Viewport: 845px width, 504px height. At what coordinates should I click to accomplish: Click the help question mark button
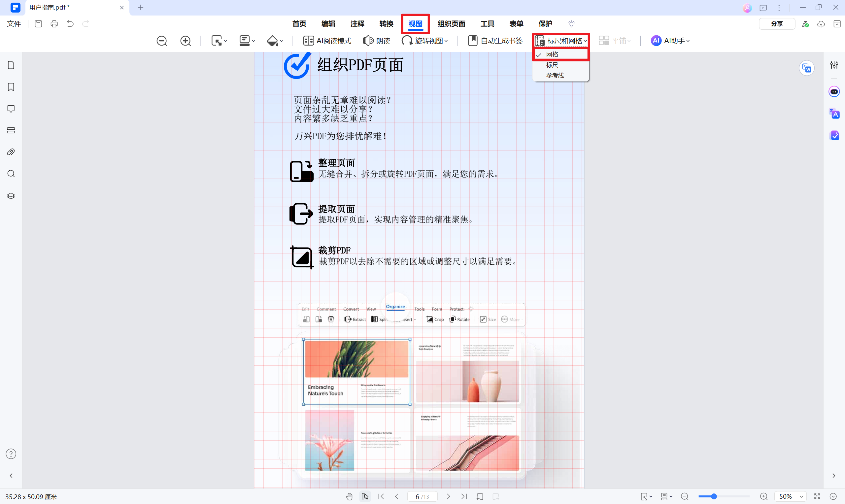coord(11,454)
